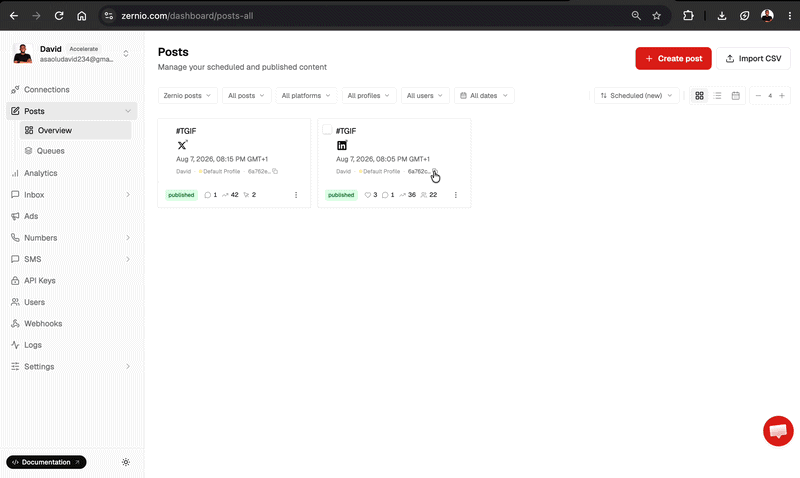Screen dimensions: 800x478
Task: Open Analytics from the sidebar
Action: (72, 173)
